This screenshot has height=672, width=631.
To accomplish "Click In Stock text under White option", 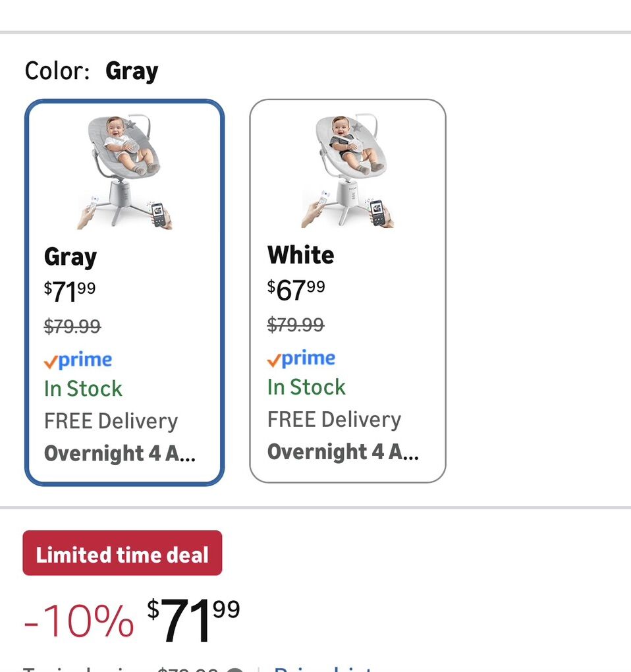I will click(x=306, y=387).
